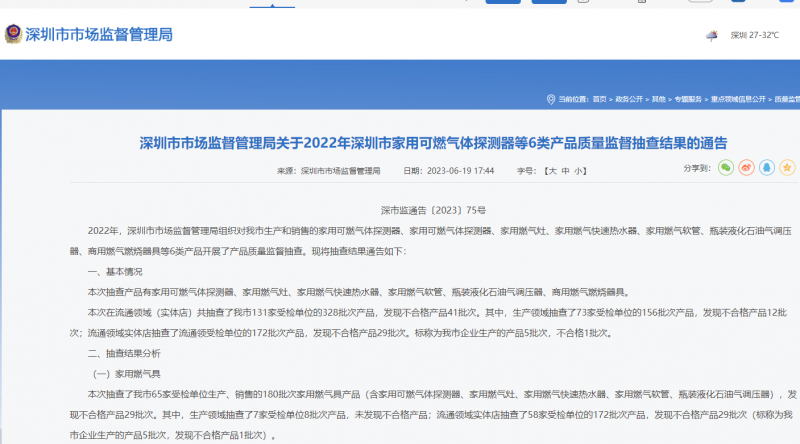Click the QZone star share icon
The width and height of the screenshot is (800, 444).
787,167
